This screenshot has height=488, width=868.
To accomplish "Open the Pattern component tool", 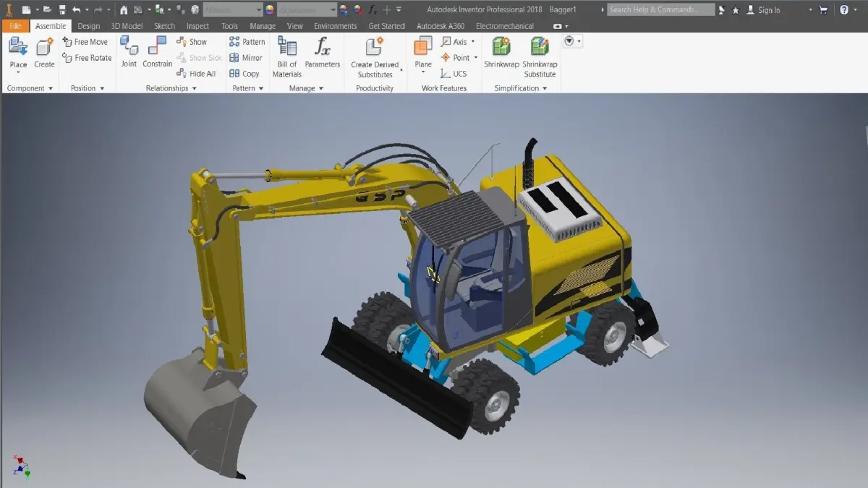I will pyautogui.click(x=247, y=42).
